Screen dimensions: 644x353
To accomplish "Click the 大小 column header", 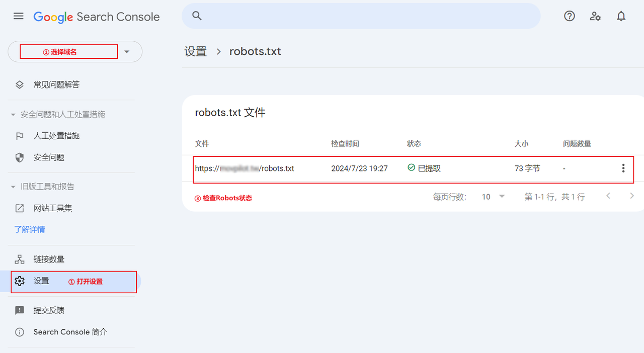I will pos(521,144).
